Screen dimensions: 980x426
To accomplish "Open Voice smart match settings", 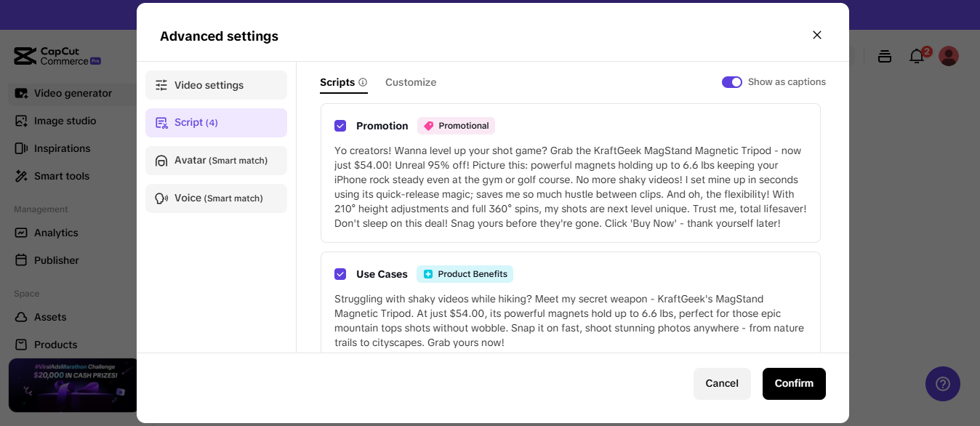I will pyautogui.click(x=216, y=198).
